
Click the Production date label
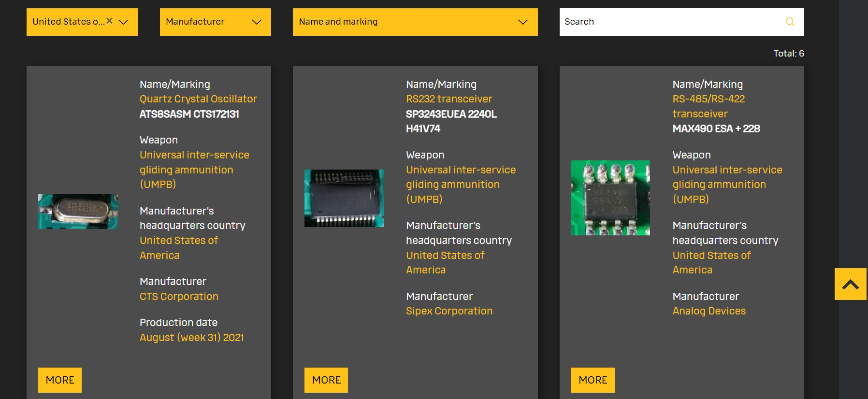[x=178, y=323]
